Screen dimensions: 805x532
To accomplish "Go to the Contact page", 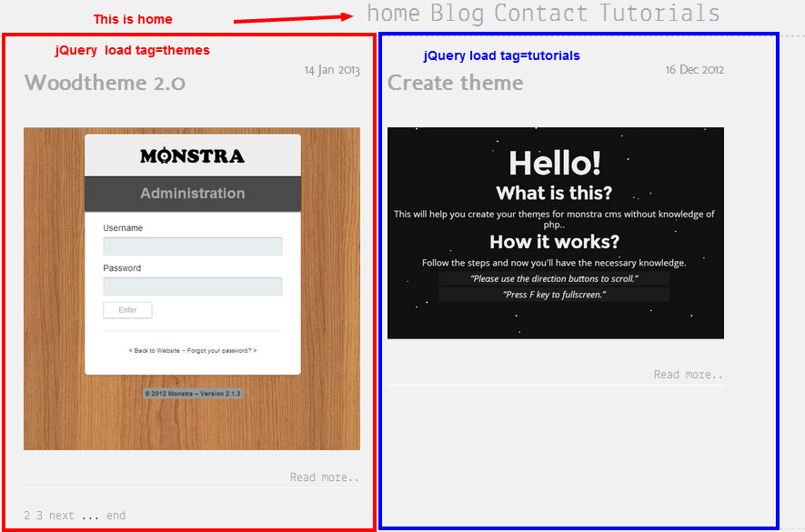I will 541,14.
